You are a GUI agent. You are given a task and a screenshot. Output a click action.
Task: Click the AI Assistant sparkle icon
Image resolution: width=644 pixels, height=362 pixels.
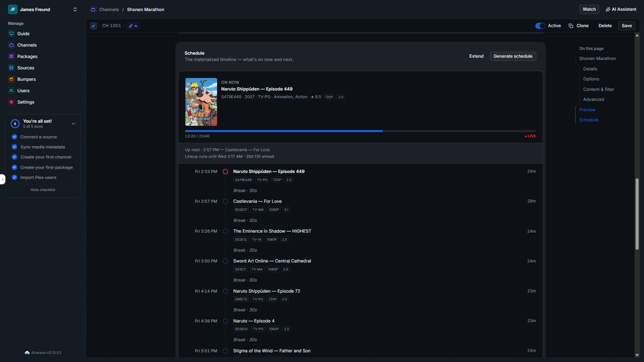[608, 9]
